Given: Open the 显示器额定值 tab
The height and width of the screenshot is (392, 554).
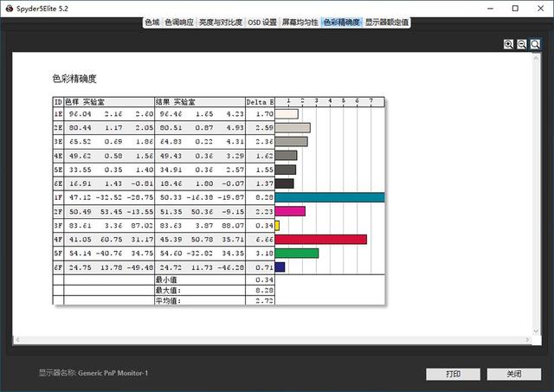Looking at the screenshot, I should (x=387, y=22).
